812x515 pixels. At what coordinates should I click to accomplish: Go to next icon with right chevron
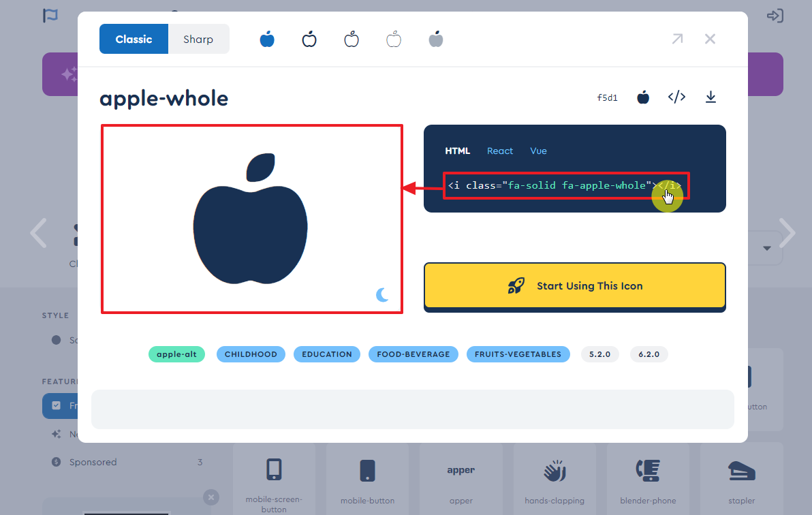point(787,233)
